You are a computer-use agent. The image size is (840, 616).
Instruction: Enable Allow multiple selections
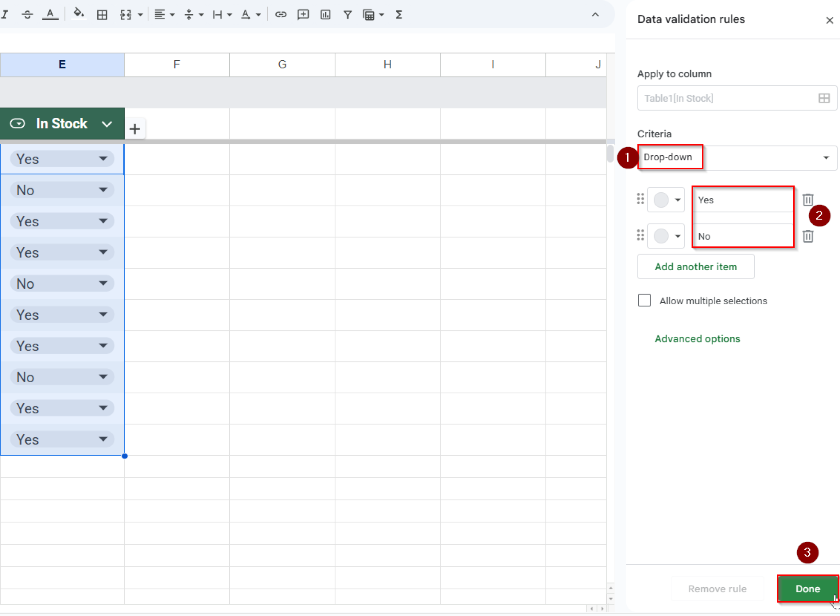(x=644, y=300)
